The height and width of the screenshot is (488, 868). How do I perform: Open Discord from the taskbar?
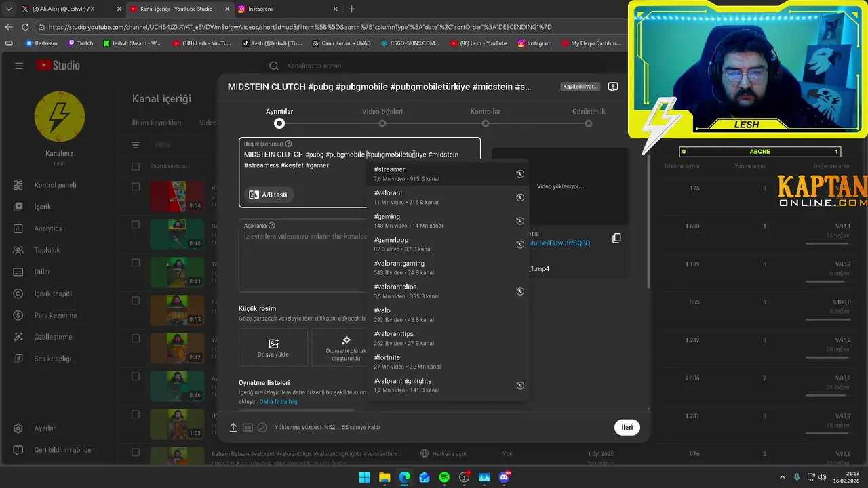pyautogui.click(x=504, y=477)
